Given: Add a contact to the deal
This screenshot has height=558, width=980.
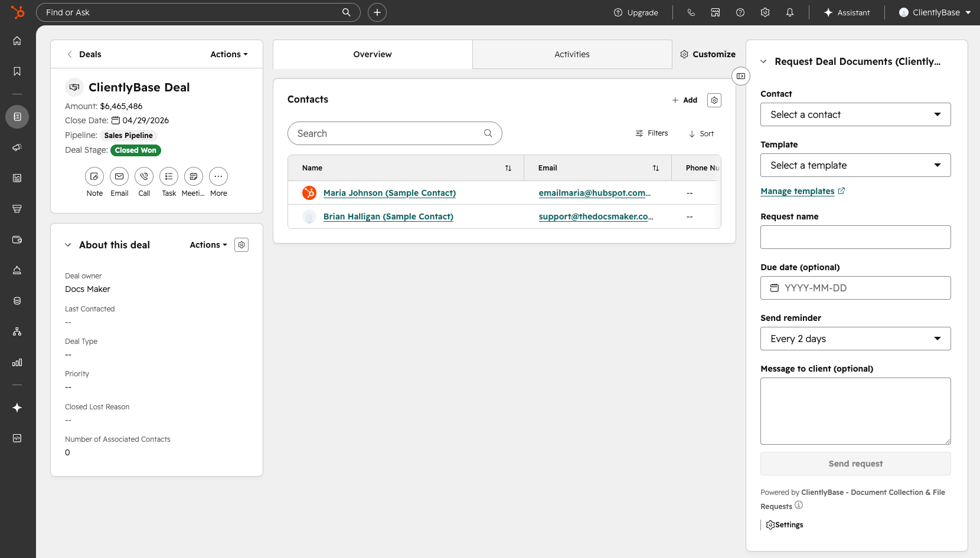Looking at the screenshot, I should (685, 100).
